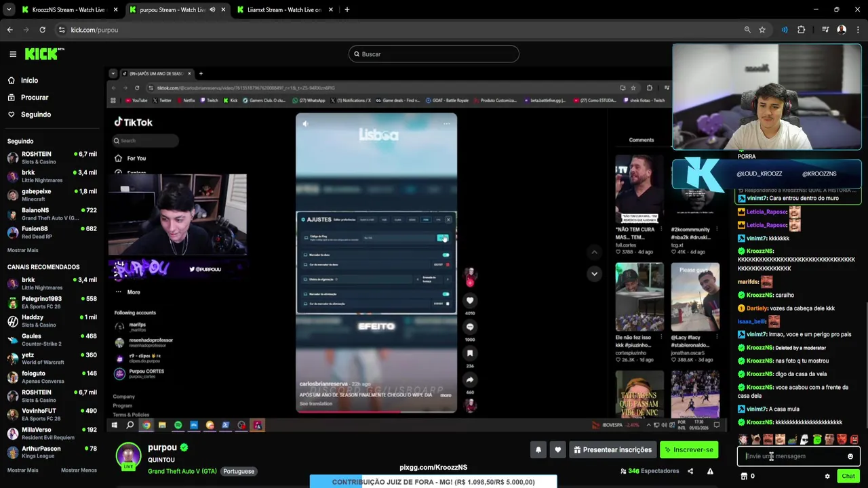Screen dimensions: 868x488
Task: Reload the page
Action: pyautogui.click(x=43, y=30)
